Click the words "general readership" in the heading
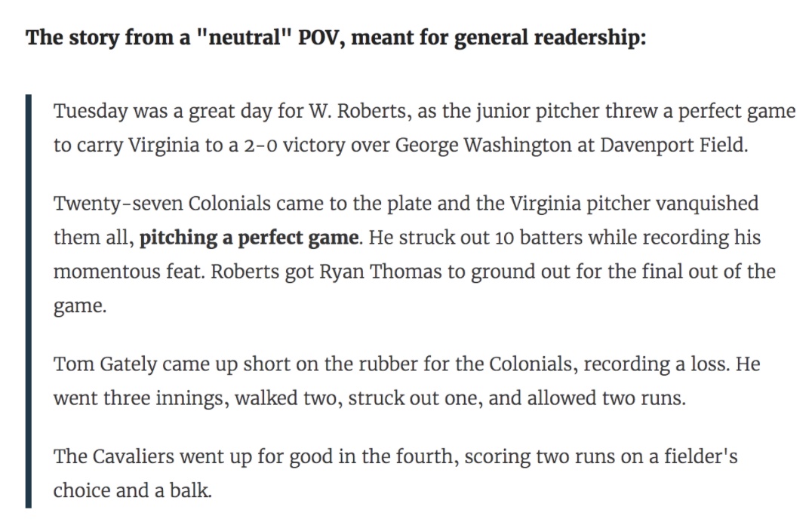812x525 pixels. pyautogui.click(x=549, y=38)
